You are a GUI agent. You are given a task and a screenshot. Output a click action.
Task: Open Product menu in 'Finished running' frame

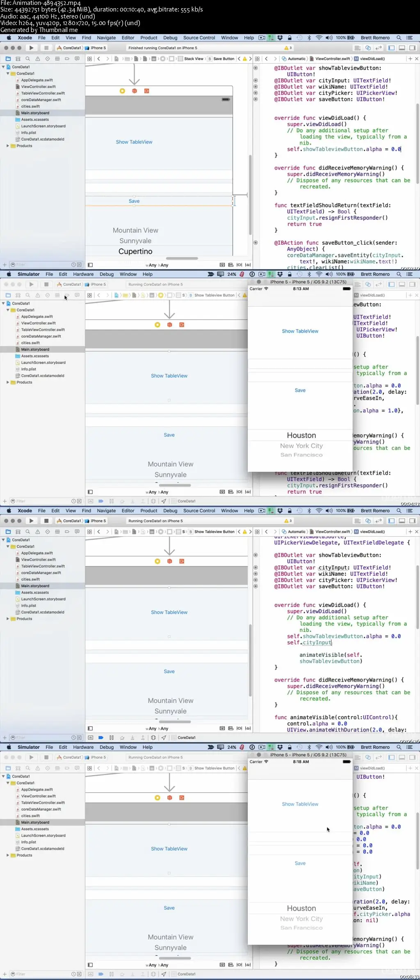point(148,38)
